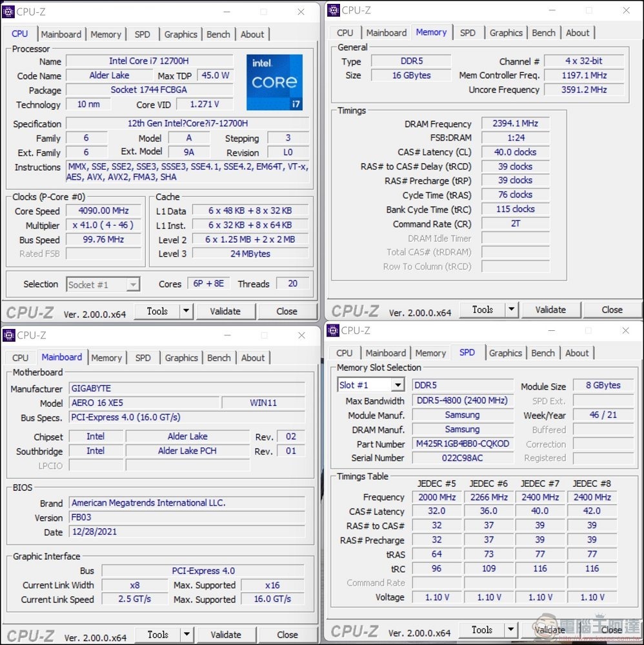
Task: Open SPD tab in CPU window
Action: point(143,35)
